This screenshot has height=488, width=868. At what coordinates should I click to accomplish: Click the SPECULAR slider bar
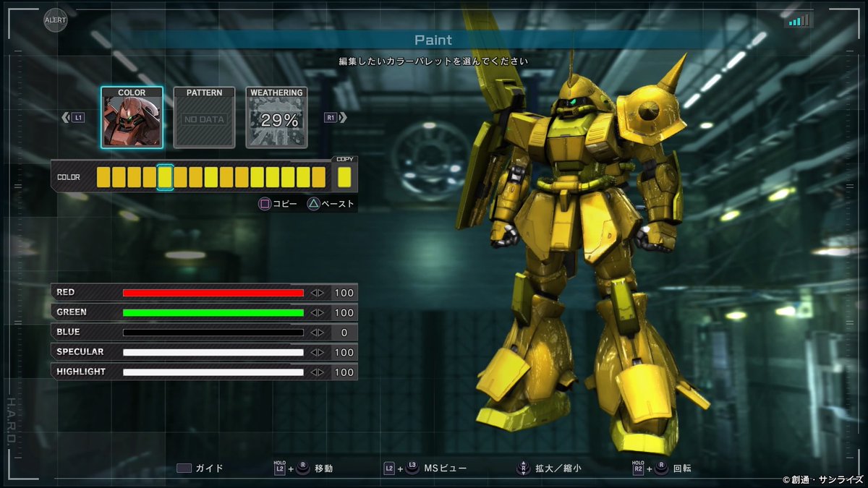point(213,352)
